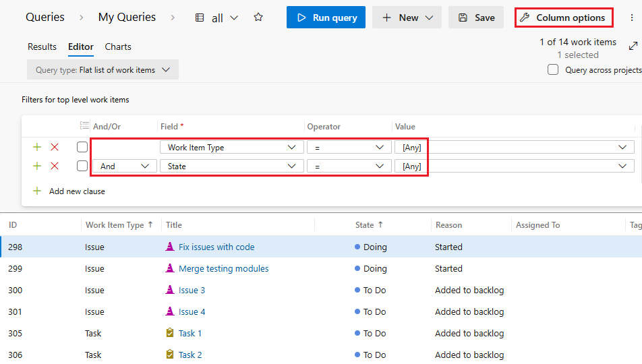Switch to the Charts tab
The height and width of the screenshot is (364, 642).
118,47
